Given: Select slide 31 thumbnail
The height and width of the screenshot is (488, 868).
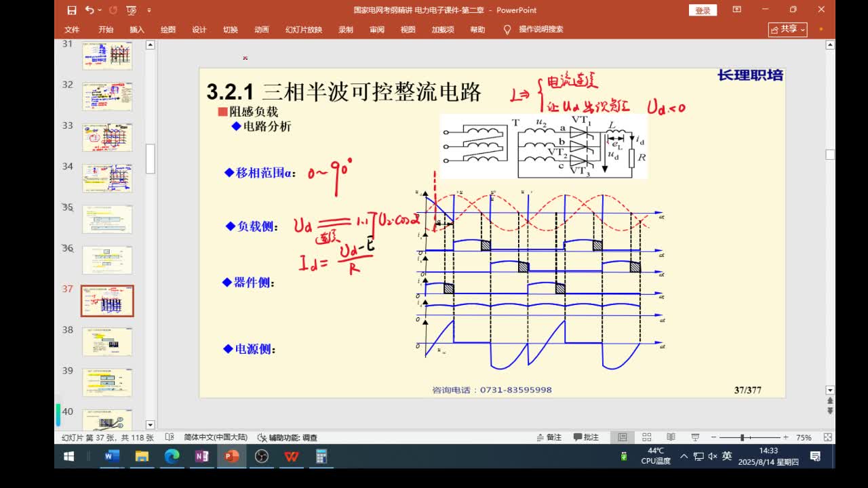Looking at the screenshot, I should click(107, 56).
